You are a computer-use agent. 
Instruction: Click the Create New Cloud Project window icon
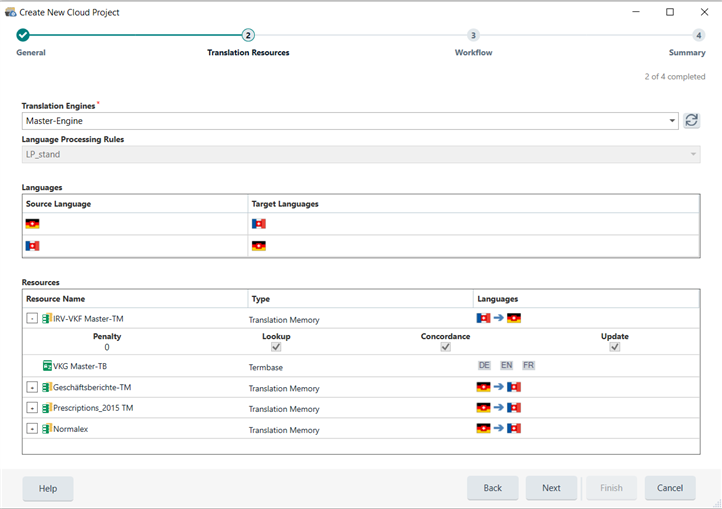point(10,12)
